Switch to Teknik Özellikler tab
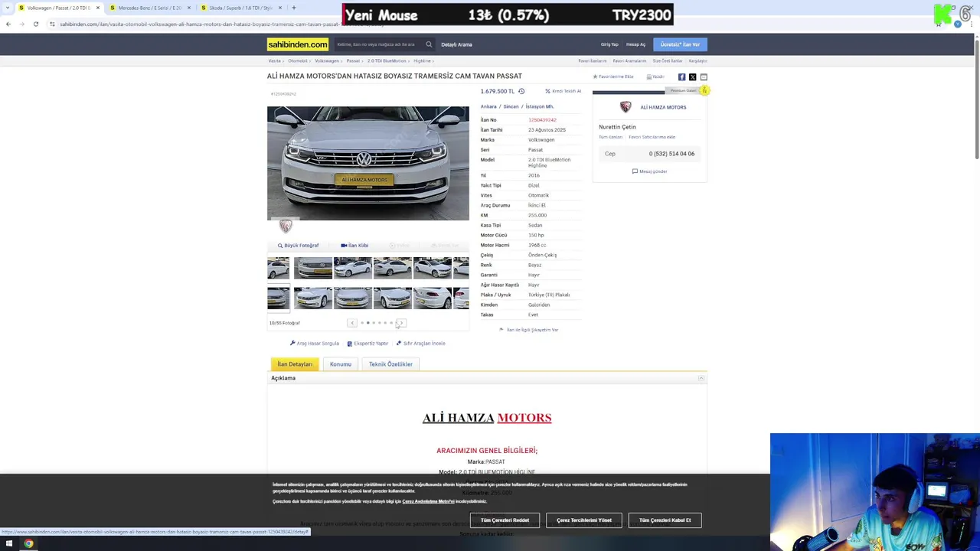Screen dimensions: 980x551 coord(390,364)
